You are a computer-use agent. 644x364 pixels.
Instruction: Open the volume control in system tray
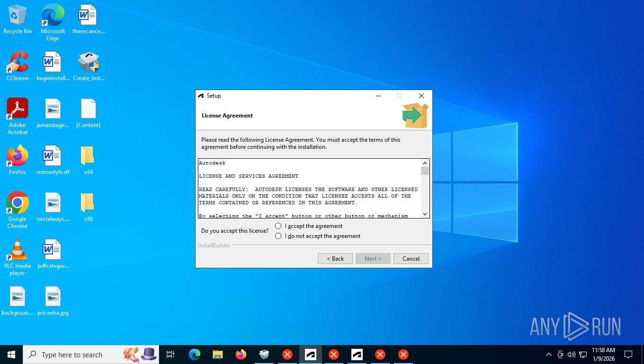tap(572, 355)
